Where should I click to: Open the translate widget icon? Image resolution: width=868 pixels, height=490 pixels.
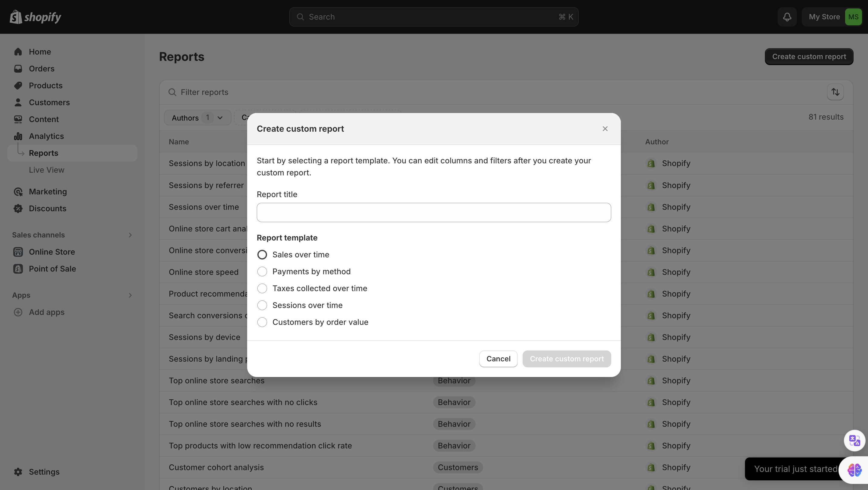pyautogui.click(x=854, y=441)
